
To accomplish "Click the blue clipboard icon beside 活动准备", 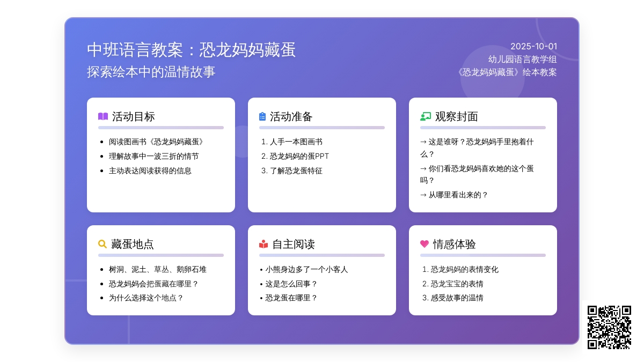I will pos(262,116).
